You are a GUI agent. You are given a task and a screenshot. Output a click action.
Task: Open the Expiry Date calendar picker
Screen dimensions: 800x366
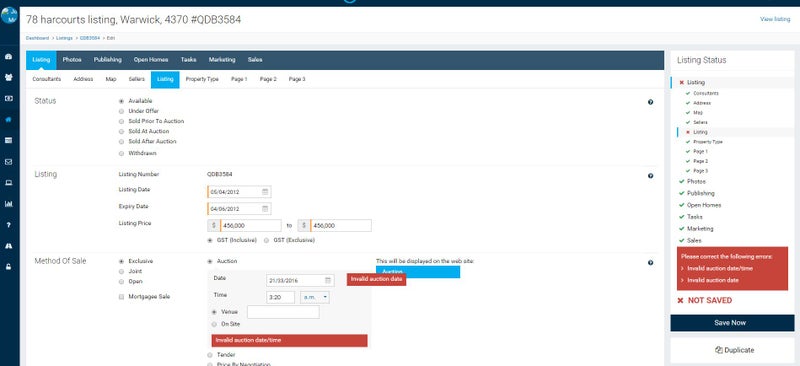(265, 209)
